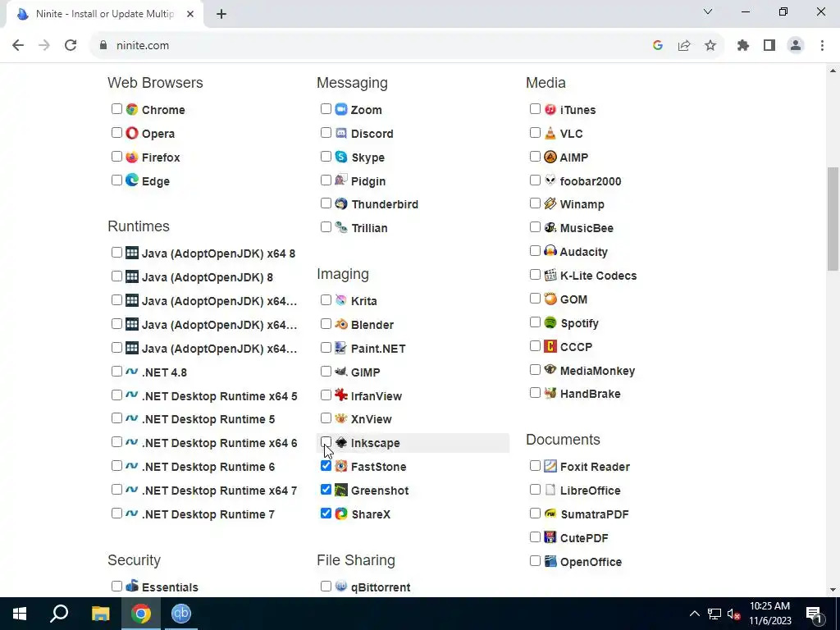Click the .NET Desktop Runtime x64 7 label
The width and height of the screenshot is (840, 630).
219,491
